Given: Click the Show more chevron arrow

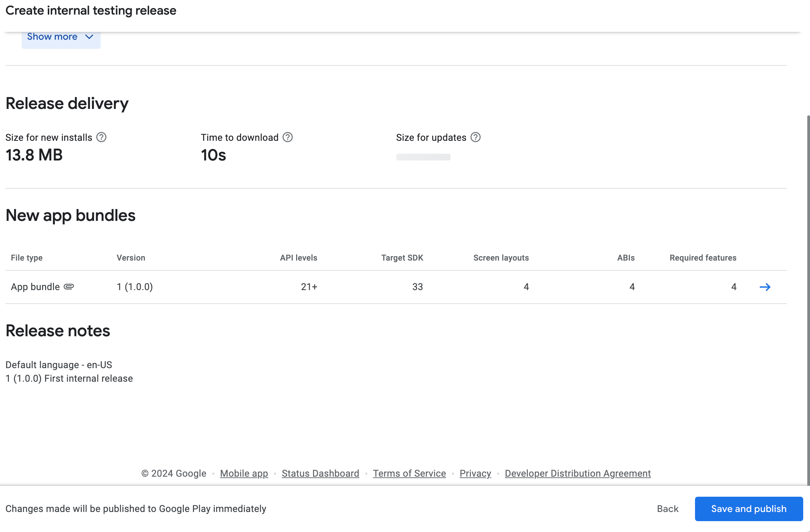Looking at the screenshot, I should coord(89,37).
